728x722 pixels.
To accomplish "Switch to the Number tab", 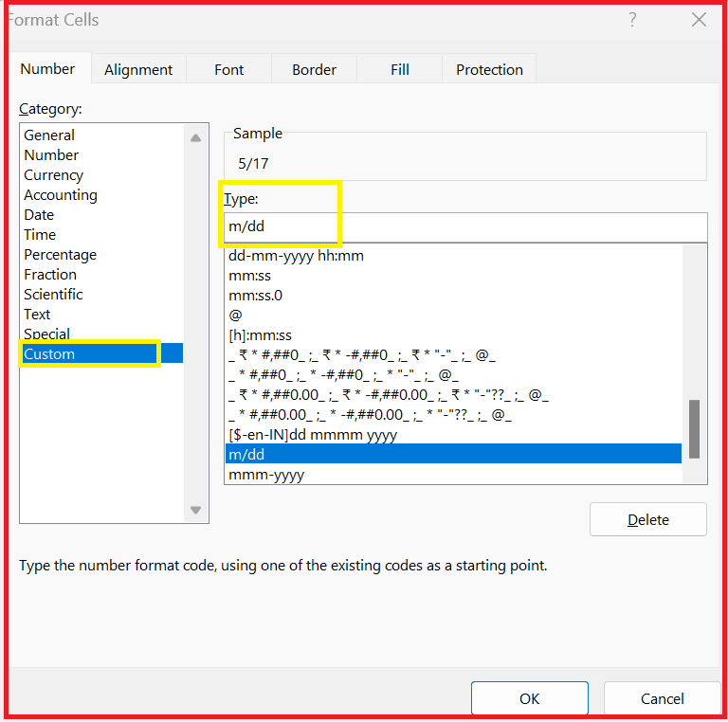I will click(47, 68).
